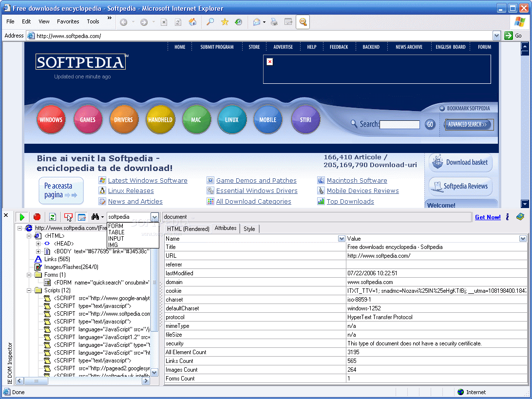The width and height of the screenshot is (532, 399).
Task: Click IE Stop toolbar button
Action: click(x=164, y=22)
